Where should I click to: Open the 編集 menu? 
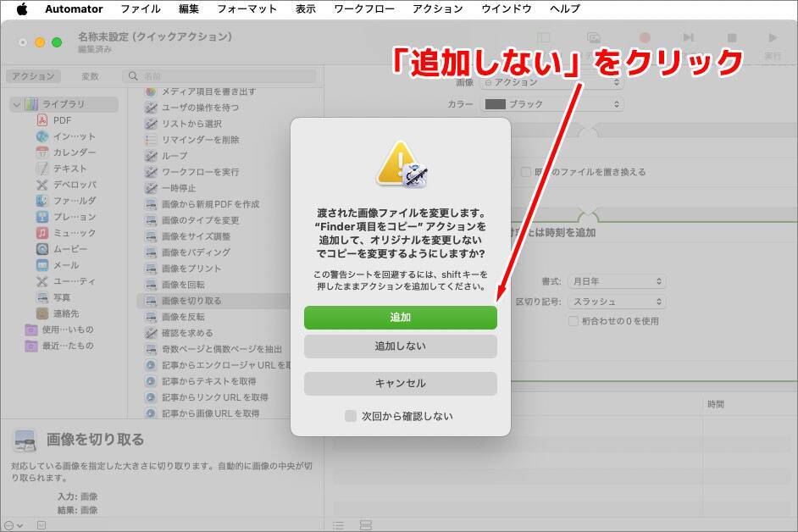click(188, 8)
